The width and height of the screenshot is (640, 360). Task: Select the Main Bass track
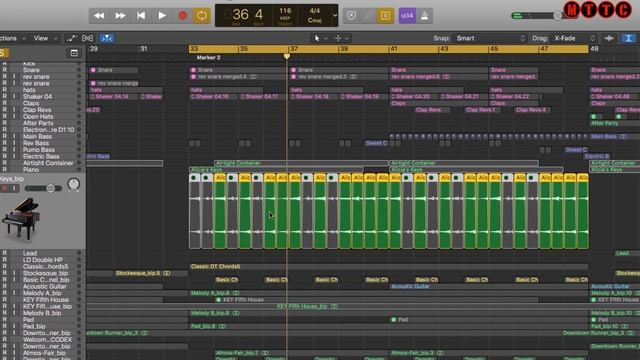(x=37, y=136)
